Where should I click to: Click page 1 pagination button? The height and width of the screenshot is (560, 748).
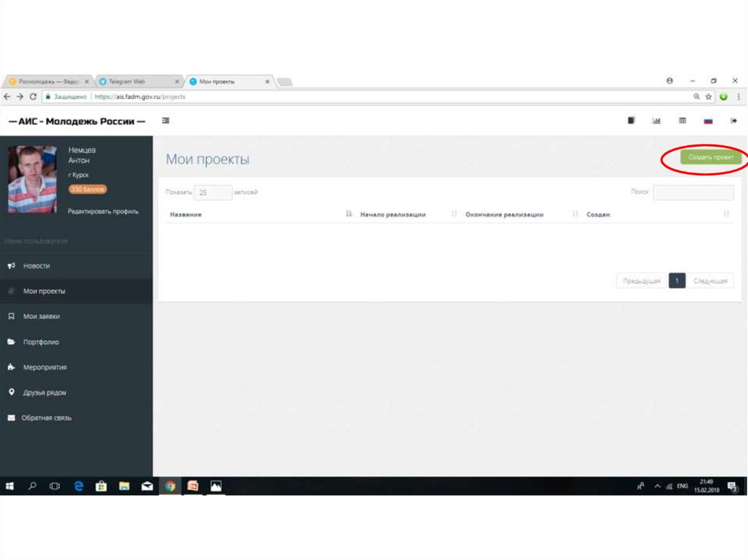[677, 281]
